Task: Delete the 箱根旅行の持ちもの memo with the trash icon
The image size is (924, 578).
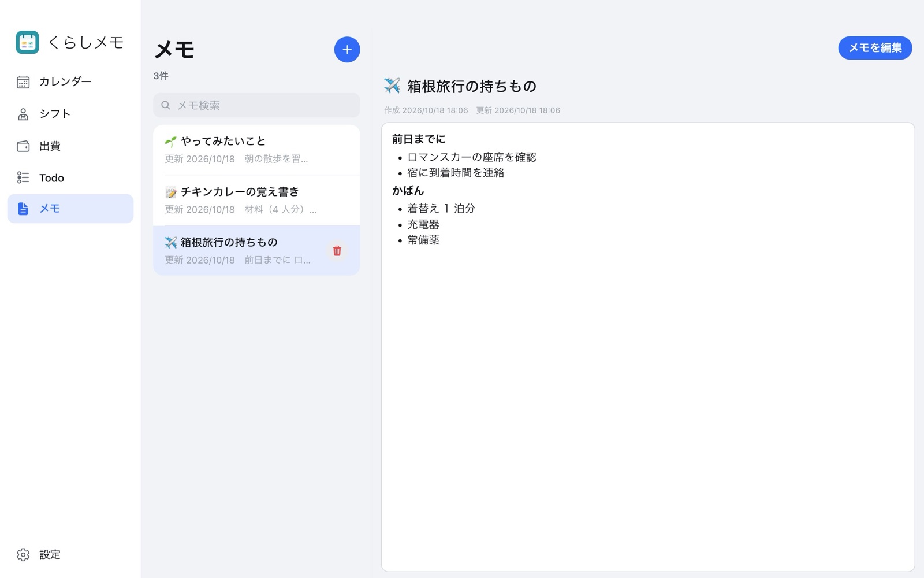Action: tap(337, 251)
